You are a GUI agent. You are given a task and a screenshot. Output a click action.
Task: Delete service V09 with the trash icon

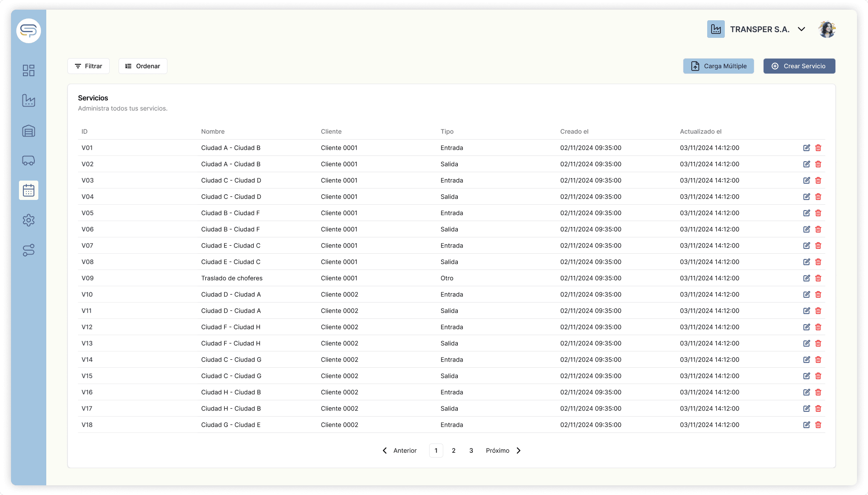click(x=819, y=278)
